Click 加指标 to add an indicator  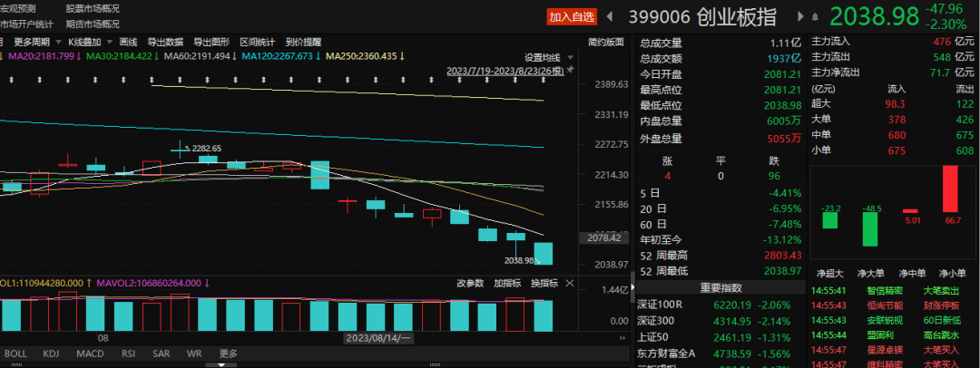point(507,283)
